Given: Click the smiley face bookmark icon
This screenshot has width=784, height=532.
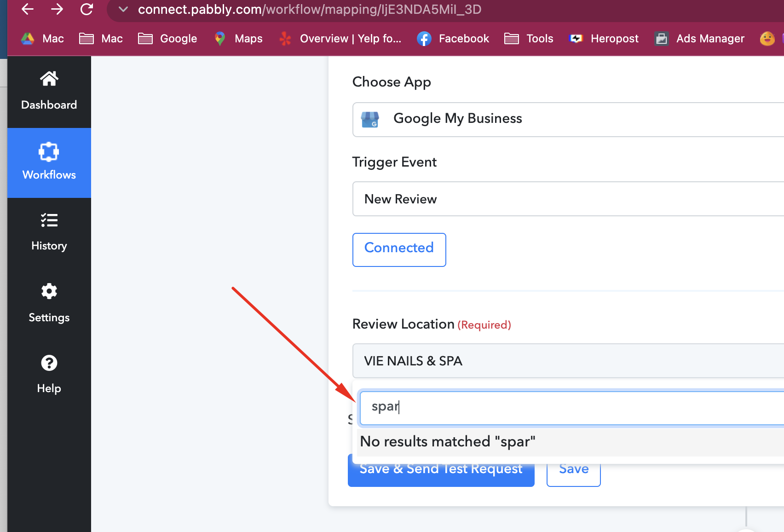Looking at the screenshot, I should 767,39.
